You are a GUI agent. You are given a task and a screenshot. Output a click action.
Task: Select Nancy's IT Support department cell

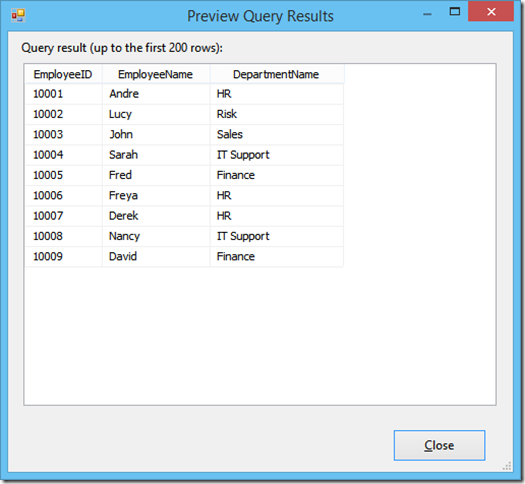click(277, 236)
